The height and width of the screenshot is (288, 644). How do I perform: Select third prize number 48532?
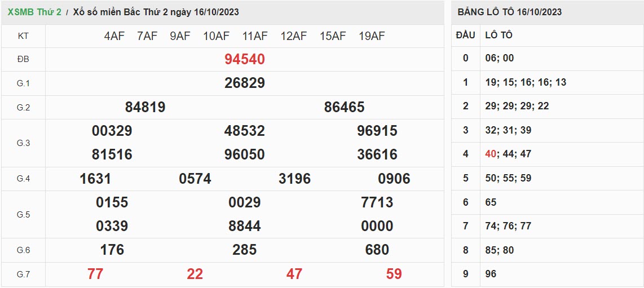[244, 131]
